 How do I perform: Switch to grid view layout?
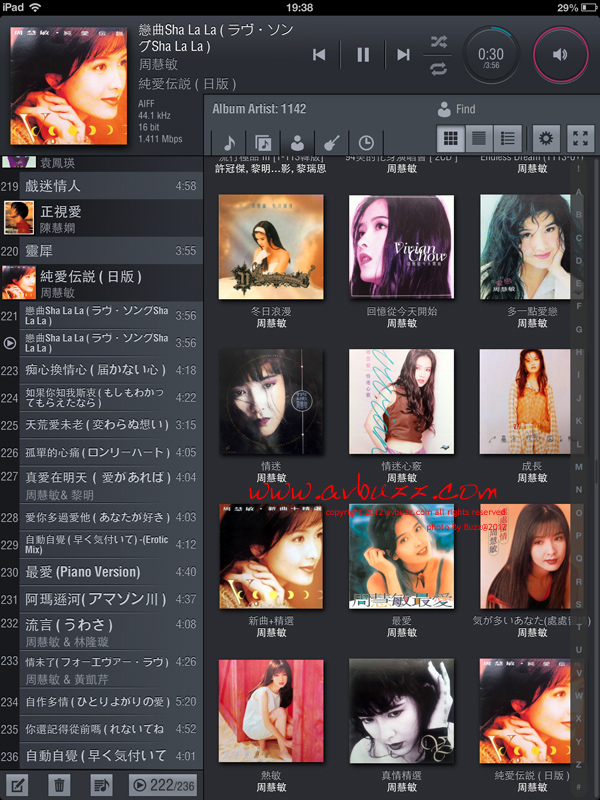click(451, 139)
